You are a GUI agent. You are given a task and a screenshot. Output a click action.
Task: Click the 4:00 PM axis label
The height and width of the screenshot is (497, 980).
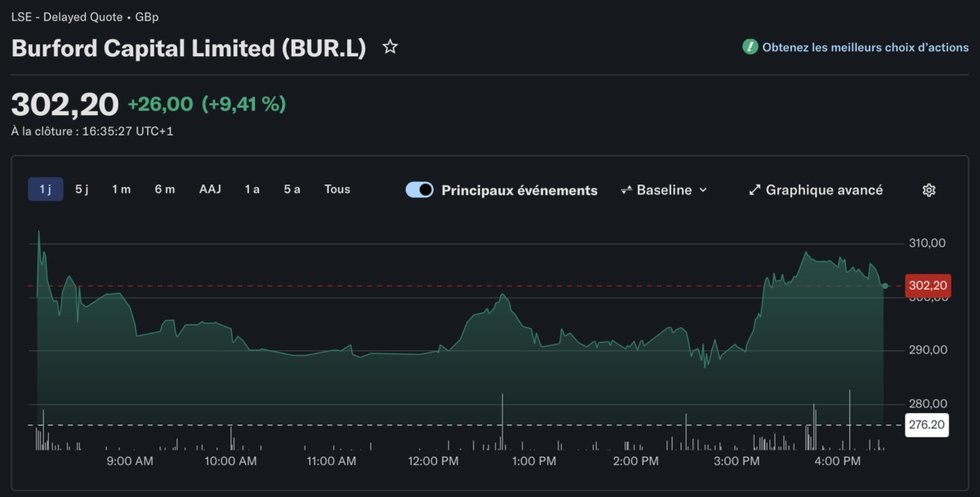click(838, 461)
